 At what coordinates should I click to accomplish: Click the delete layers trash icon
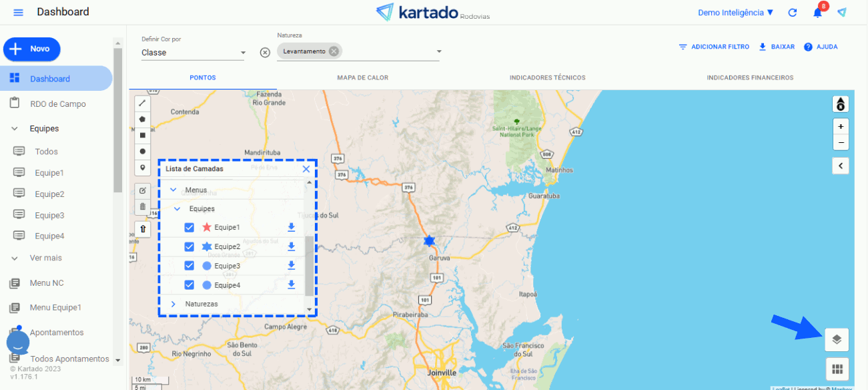143,206
